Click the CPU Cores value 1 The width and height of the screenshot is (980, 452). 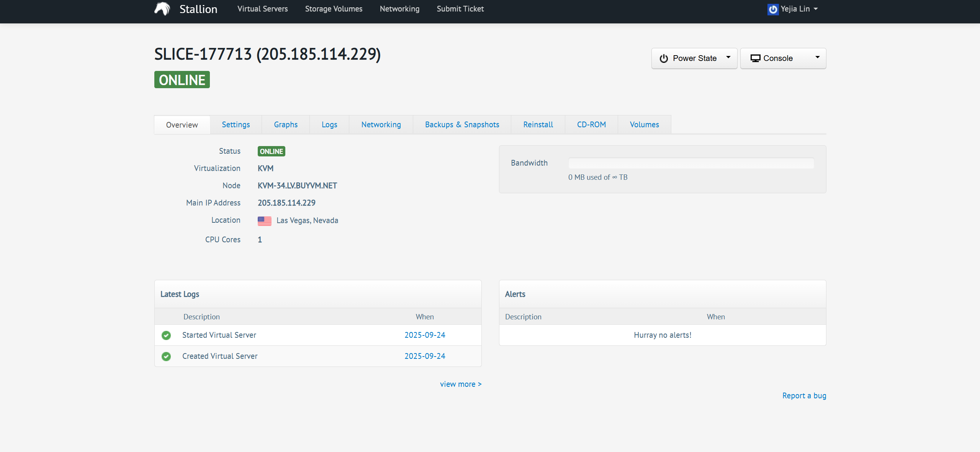(260, 240)
